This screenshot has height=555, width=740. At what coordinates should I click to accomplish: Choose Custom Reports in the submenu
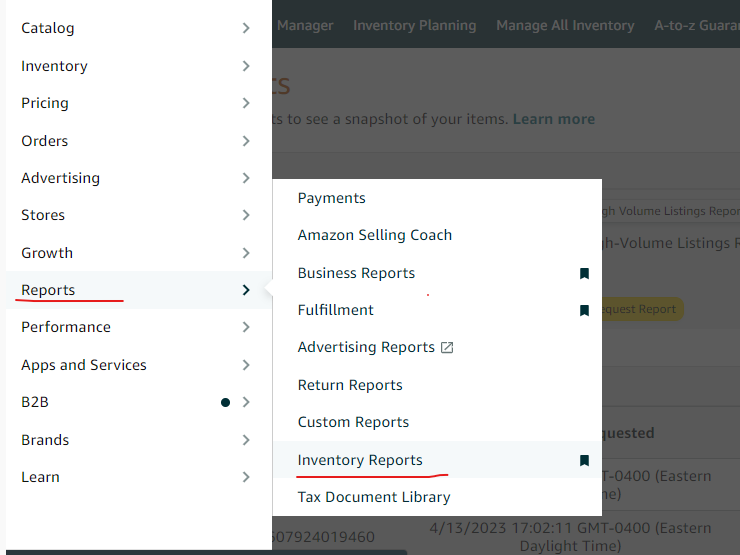353,422
